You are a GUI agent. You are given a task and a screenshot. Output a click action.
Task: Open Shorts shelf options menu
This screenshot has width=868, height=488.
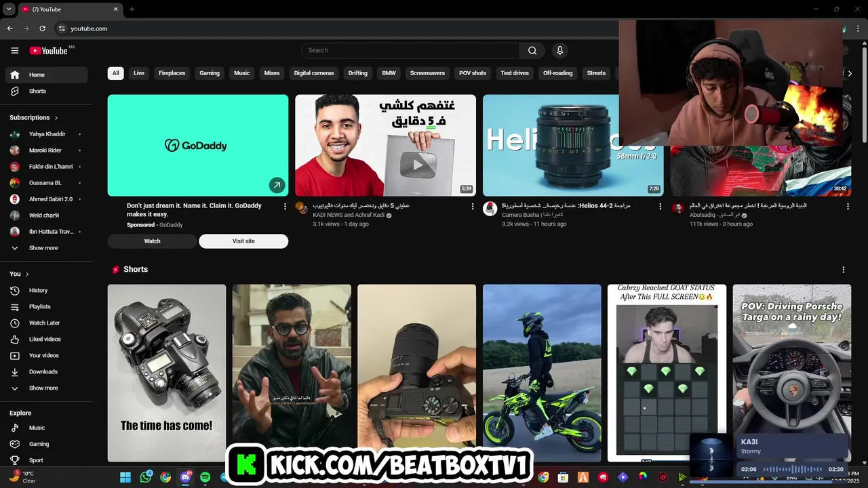click(844, 270)
